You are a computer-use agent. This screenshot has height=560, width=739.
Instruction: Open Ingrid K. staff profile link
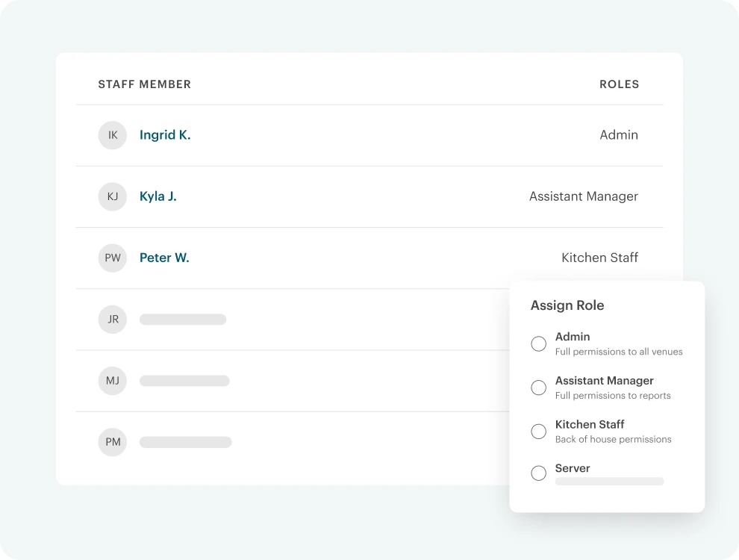(165, 135)
